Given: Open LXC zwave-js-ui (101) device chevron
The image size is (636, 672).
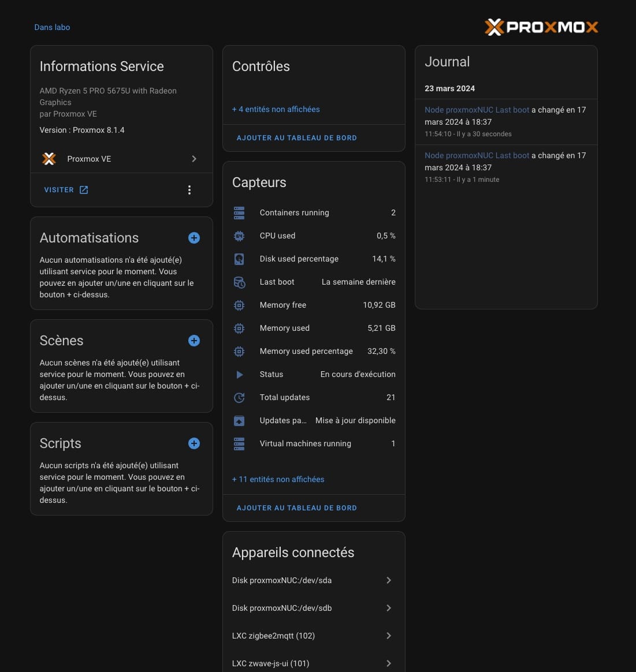Looking at the screenshot, I should pos(389,663).
